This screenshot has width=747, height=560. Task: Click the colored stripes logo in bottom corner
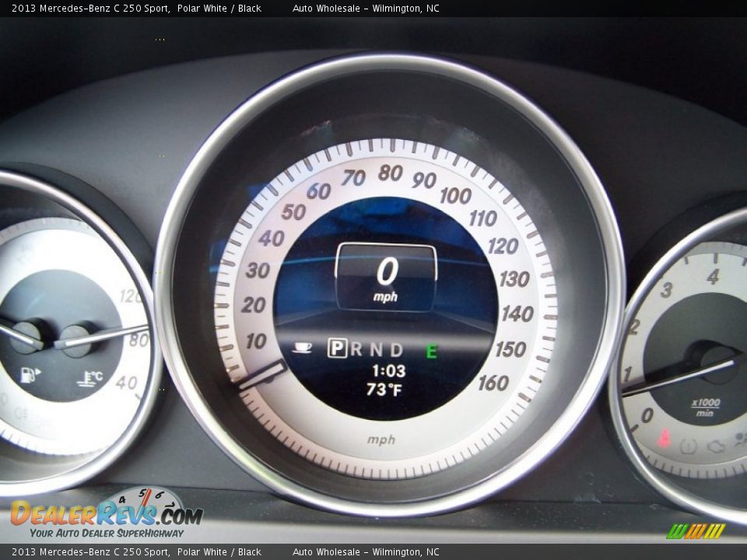(696, 531)
